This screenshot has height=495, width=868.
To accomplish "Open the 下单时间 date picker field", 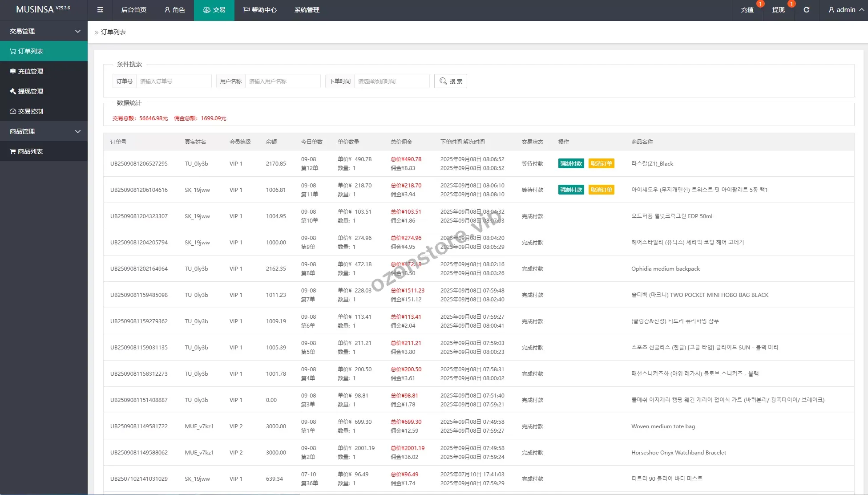I will tap(391, 81).
